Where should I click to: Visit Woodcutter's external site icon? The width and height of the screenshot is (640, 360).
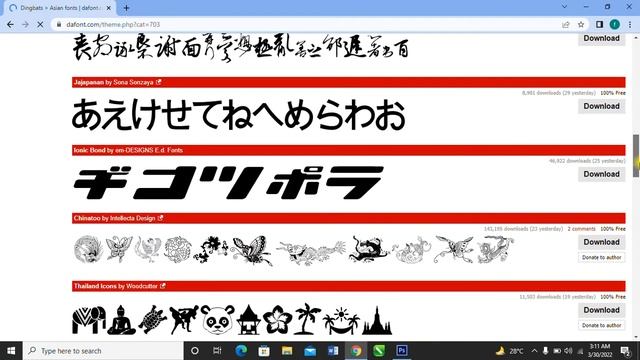coord(163,286)
